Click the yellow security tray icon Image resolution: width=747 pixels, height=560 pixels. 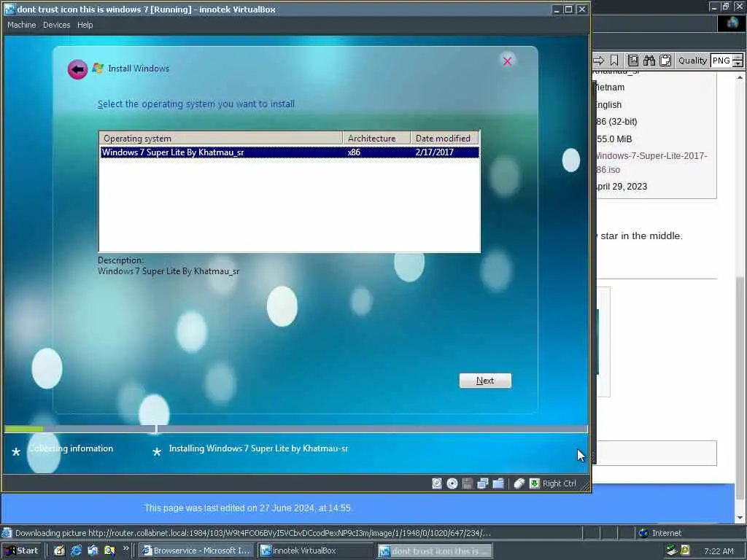click(x=685, y=551)
